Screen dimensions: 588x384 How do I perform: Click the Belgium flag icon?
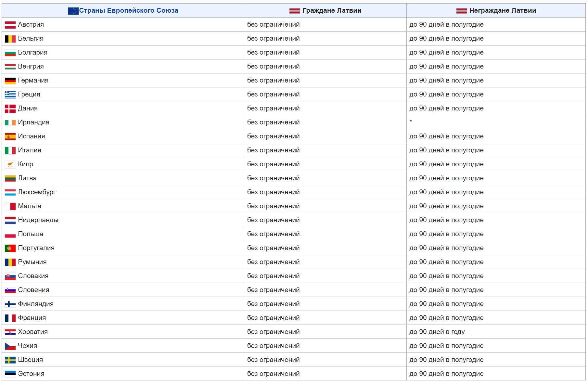pos(10,39)
